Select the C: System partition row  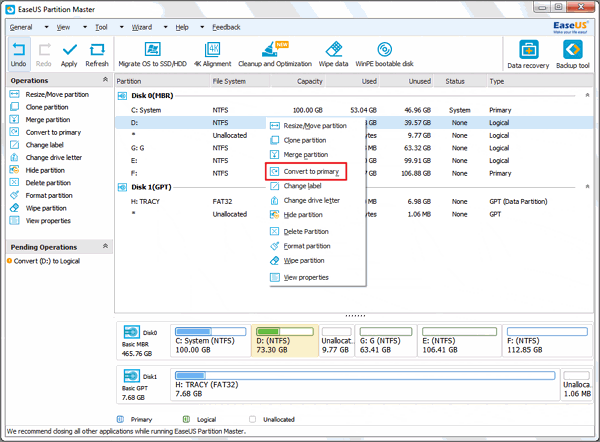tap(354, 110)
